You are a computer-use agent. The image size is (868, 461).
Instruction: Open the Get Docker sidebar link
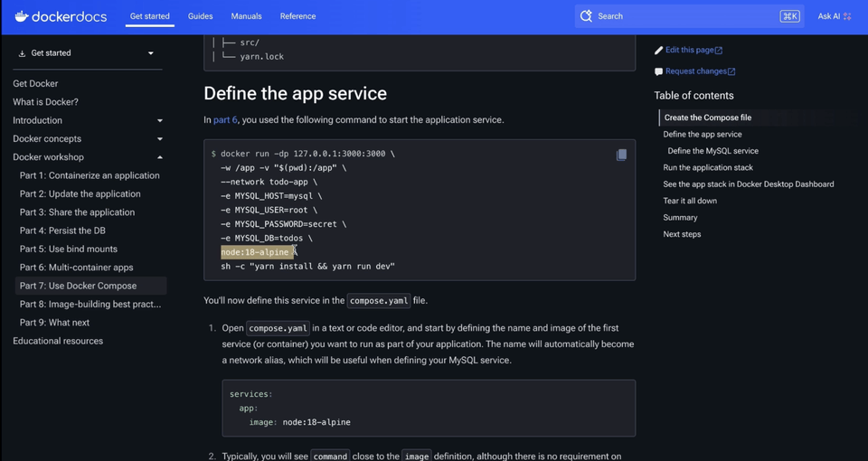click(35, 83)
